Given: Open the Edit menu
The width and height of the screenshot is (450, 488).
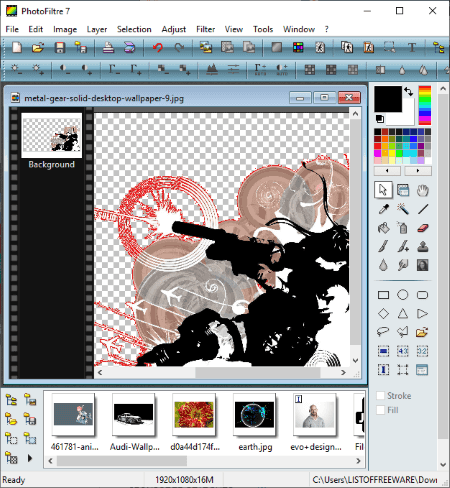Looking at the screenshot, I should [36, 29].
